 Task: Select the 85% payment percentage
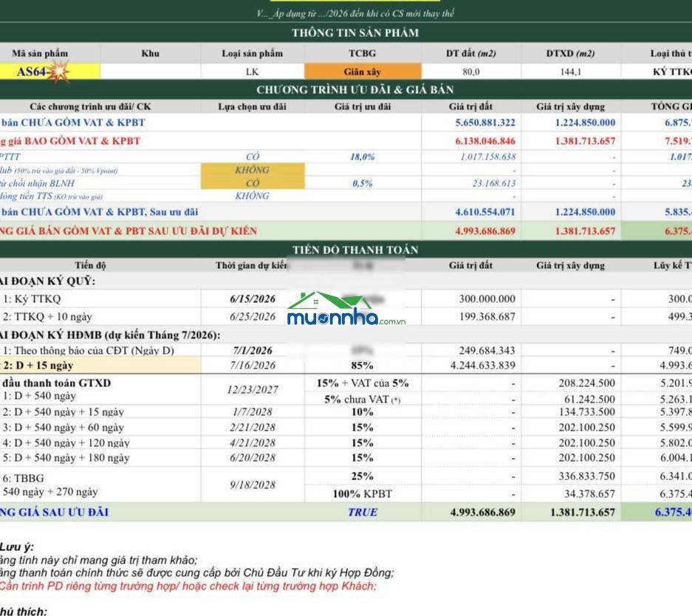coord(363,366)
